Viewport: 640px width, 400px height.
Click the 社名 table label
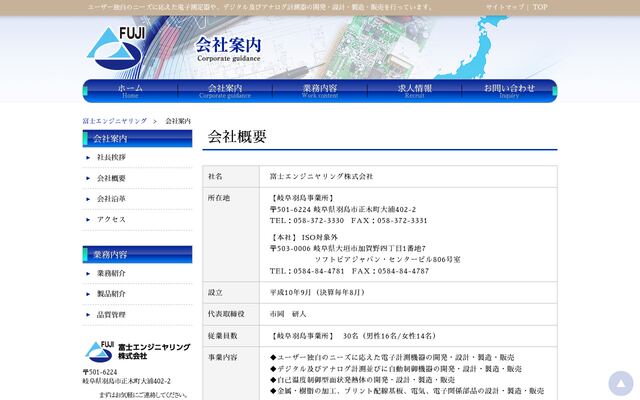215,176
